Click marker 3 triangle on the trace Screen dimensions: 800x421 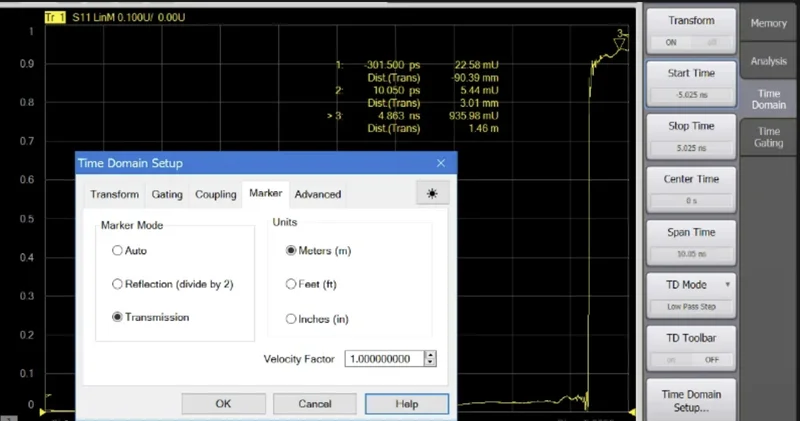click(621, 38)
